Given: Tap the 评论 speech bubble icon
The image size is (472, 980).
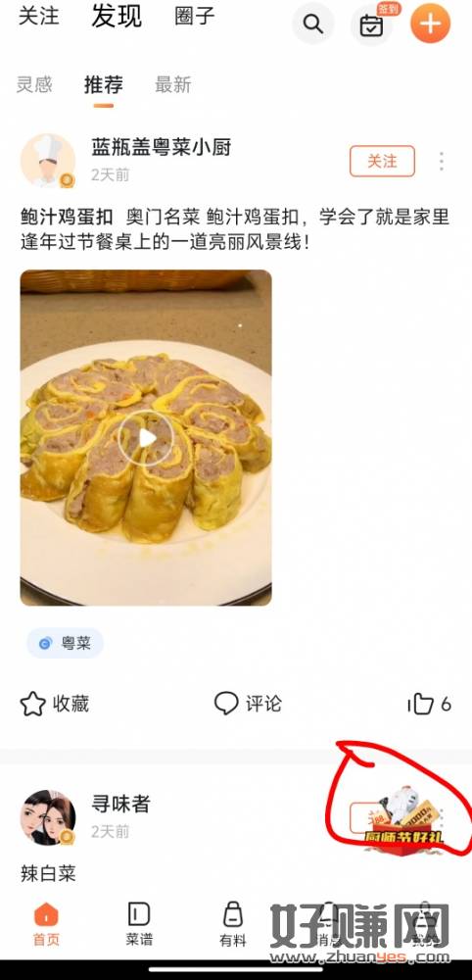Looking at the screenshot, I should click(x=226, y=703).
